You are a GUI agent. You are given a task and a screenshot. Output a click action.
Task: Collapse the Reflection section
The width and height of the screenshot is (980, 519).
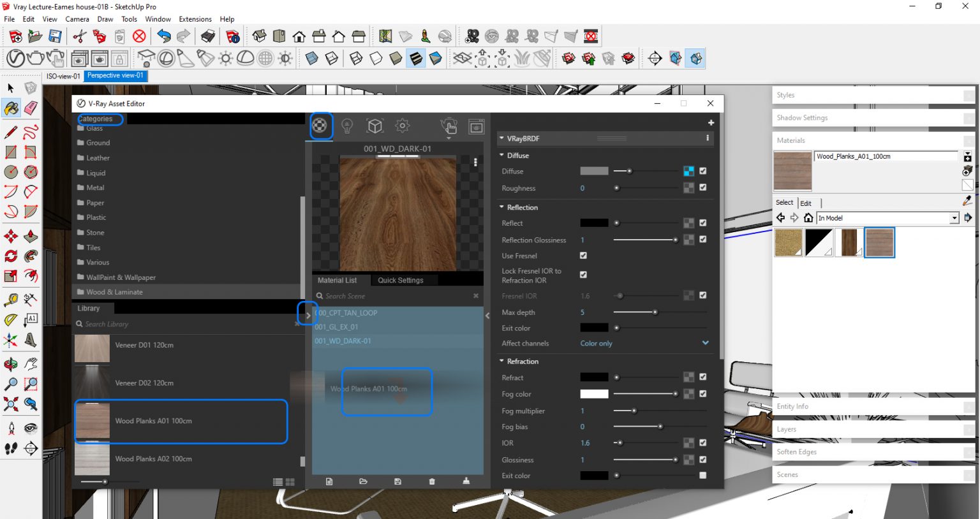(501, 207)
